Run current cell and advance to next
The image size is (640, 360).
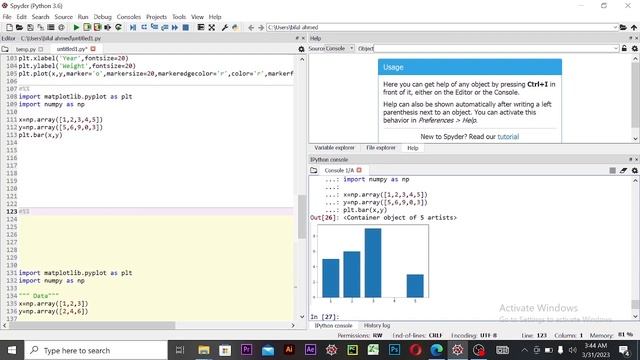tap(97, 27)
